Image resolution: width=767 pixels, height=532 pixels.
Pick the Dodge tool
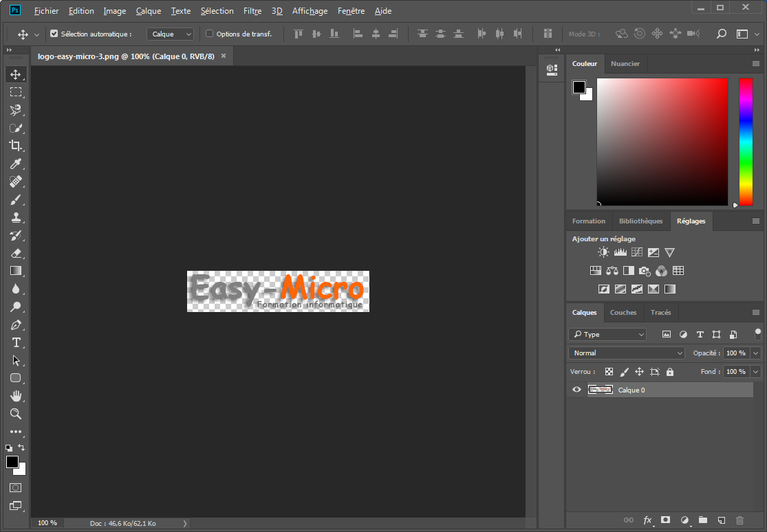tap(16, 307)
